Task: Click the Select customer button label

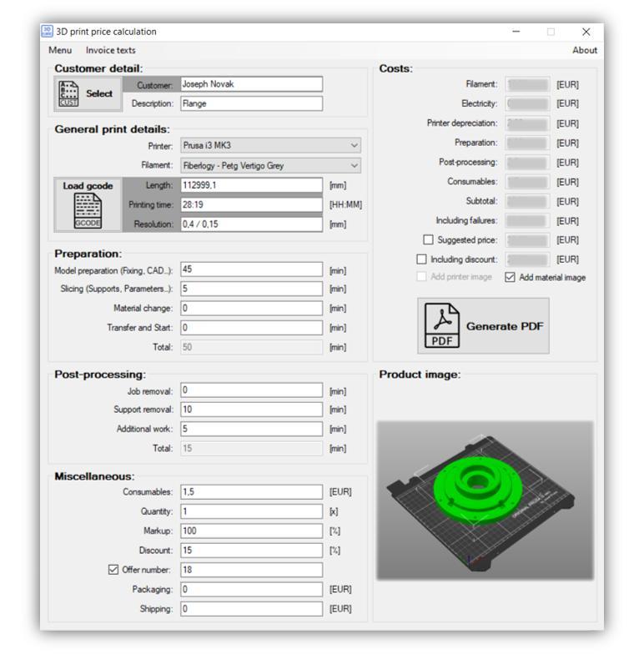Action: pos(99,93)
